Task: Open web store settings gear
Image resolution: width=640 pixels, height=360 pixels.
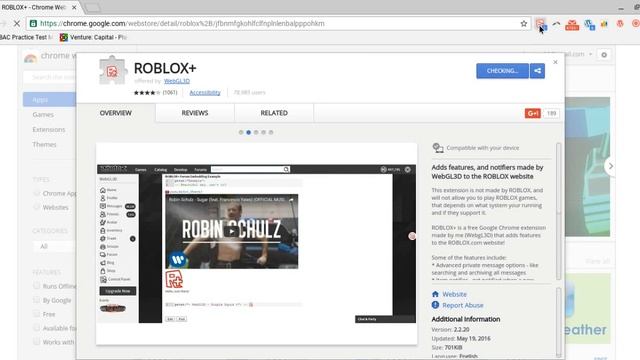Action: coord(604,55)
